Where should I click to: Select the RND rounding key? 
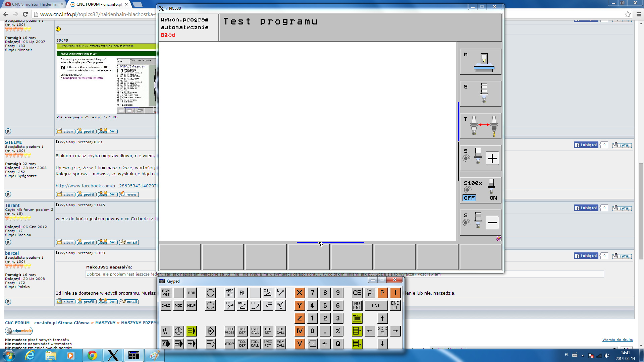(x=242, y=305)
